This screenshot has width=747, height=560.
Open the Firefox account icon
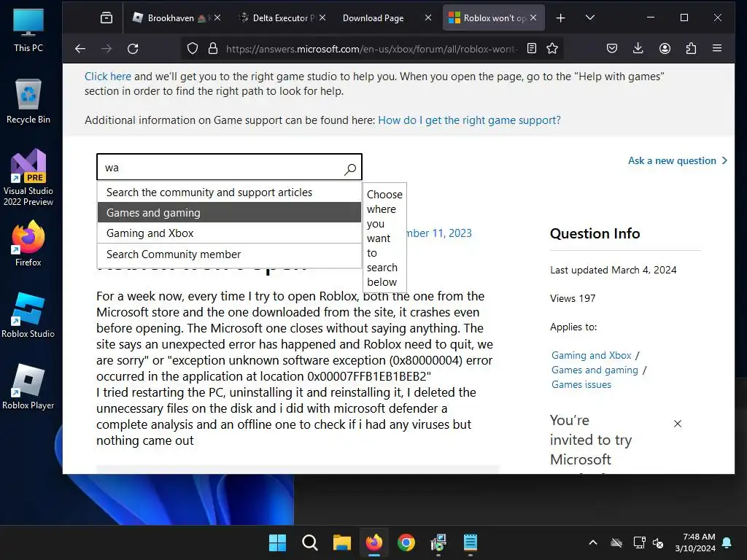(665, 49)
